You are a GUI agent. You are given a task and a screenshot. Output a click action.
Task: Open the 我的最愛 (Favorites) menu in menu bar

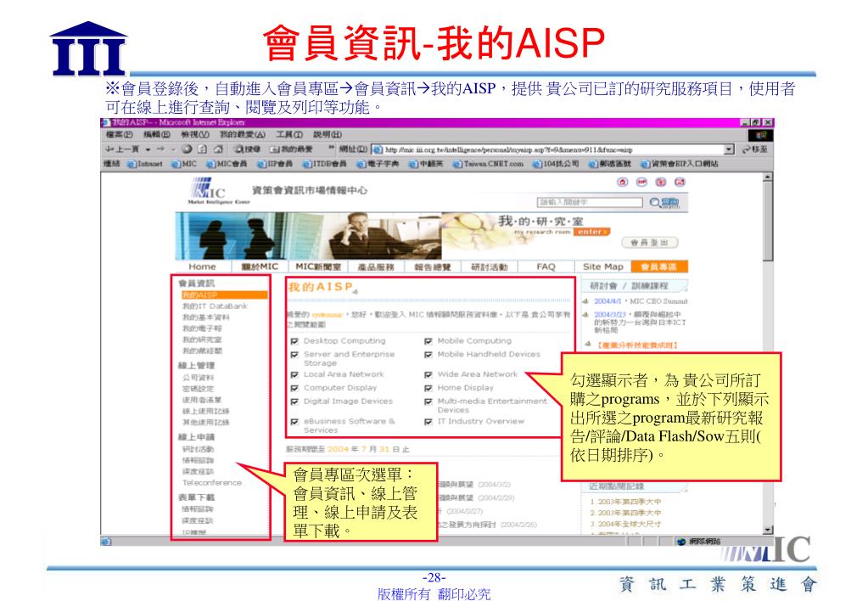pos(243,135)
